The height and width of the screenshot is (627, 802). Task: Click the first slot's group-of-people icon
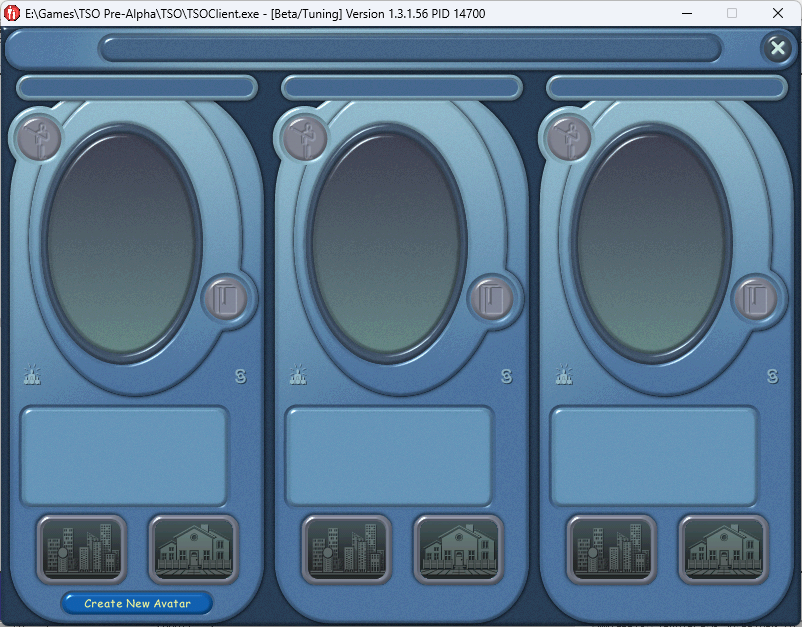[32, 375]
